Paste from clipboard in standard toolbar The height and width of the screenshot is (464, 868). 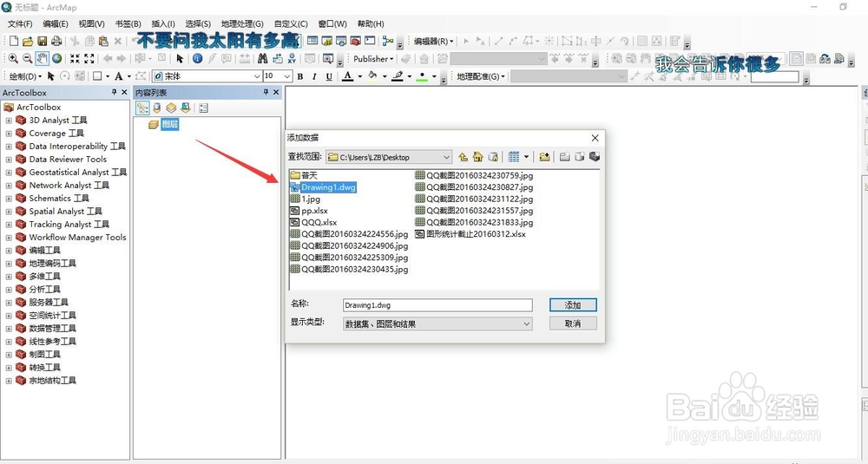103,41
